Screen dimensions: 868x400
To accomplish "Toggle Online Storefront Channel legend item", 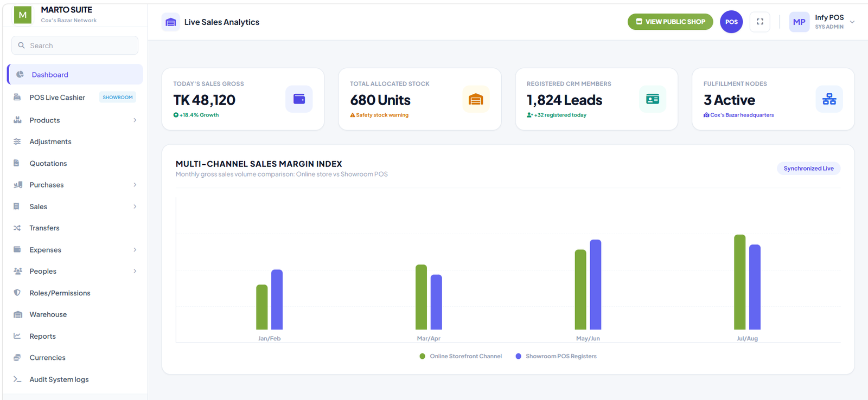I will tap(461, 356).
